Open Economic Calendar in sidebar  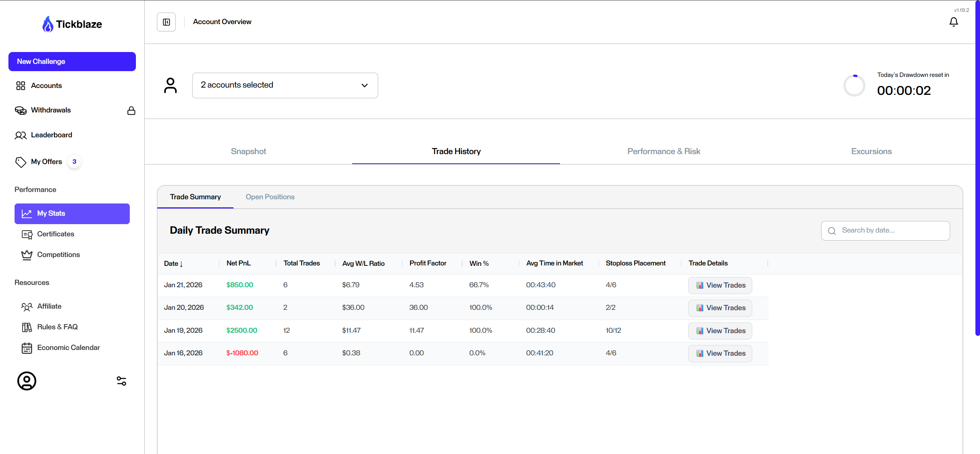pos(68,348)
